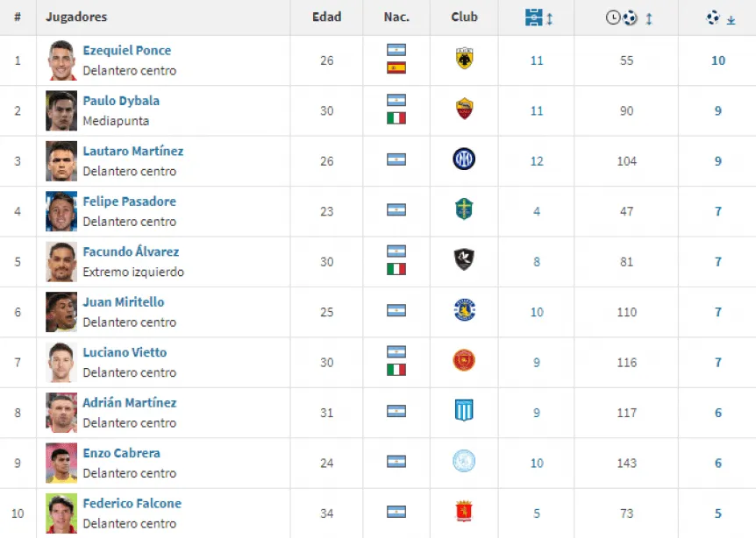
Task: View Enzo Cabrera's 6 goals
Action: pyautogui.click(x=718, y=464)
